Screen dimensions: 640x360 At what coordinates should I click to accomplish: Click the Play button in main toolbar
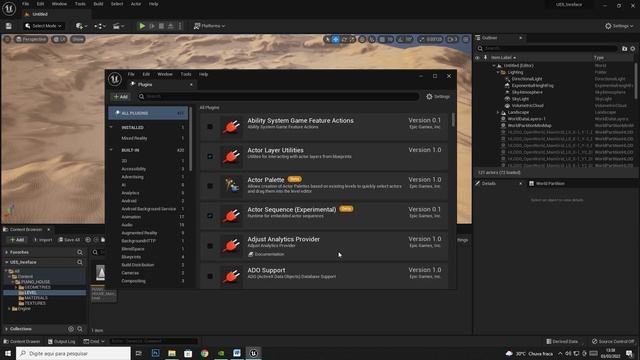point(142,26)
